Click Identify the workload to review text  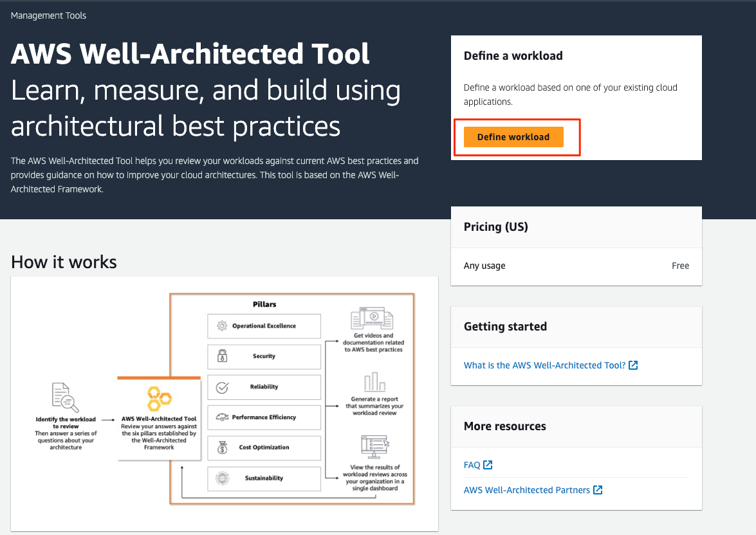click(66, 422)
